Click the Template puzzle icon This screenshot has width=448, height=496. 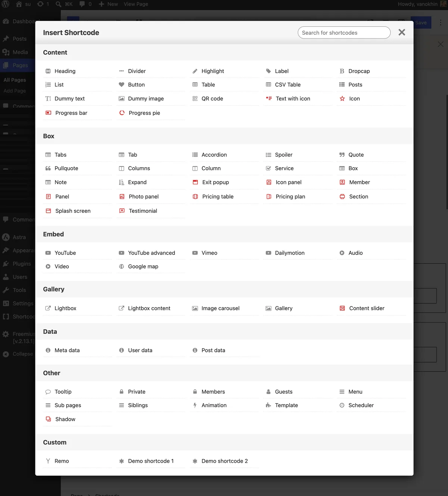[268, 405]
